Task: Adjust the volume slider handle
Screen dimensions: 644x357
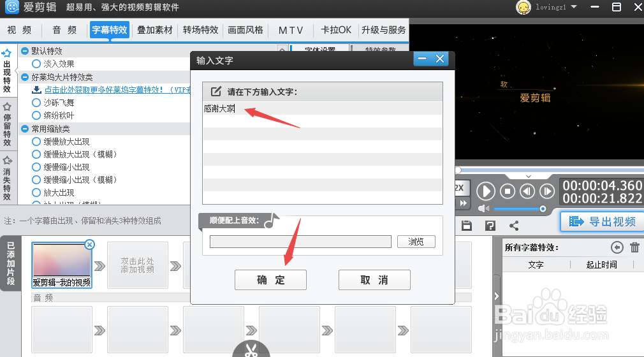Action: point(543,208)
